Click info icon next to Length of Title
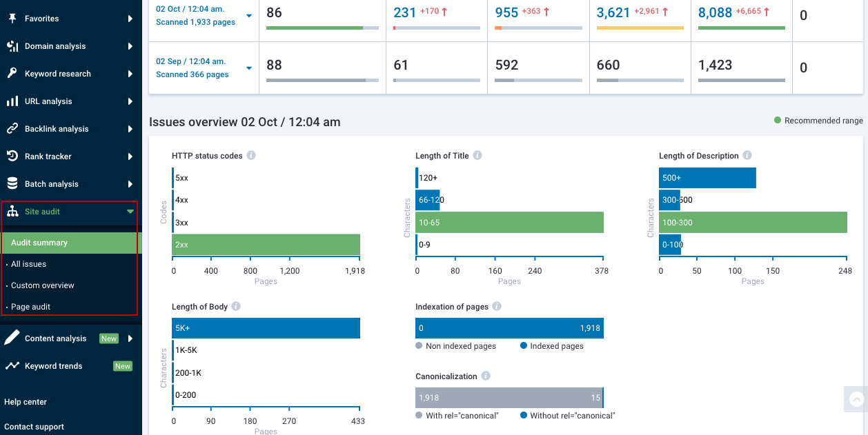 click(477, 156)
